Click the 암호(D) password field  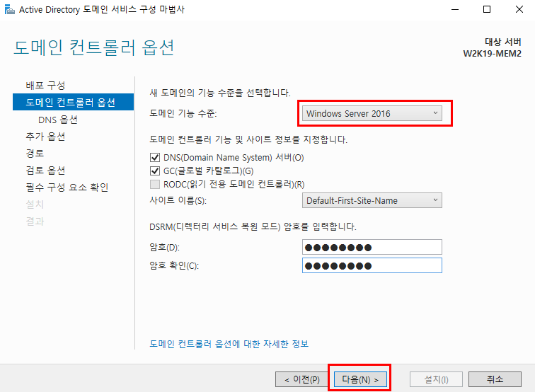(372, 247)
